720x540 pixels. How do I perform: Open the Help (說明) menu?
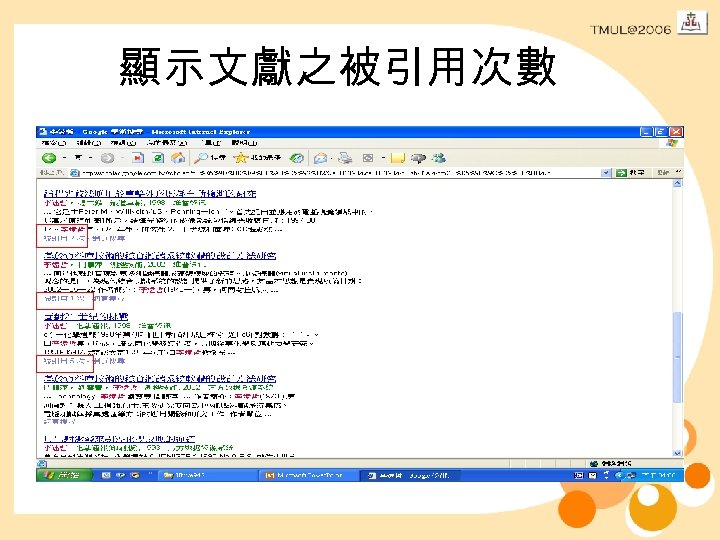[244, 143]
